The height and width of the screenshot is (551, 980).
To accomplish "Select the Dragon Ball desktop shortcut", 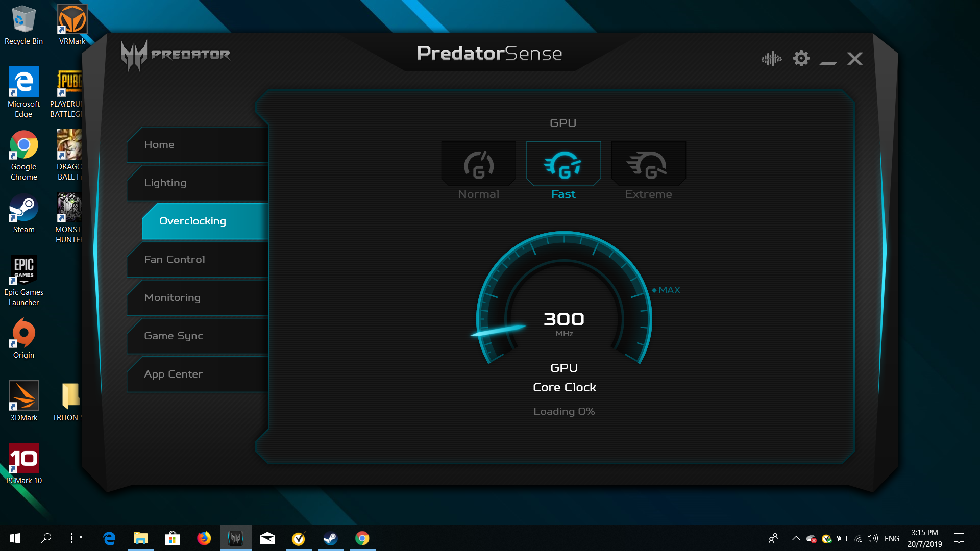I will click(x=69, y=156).
